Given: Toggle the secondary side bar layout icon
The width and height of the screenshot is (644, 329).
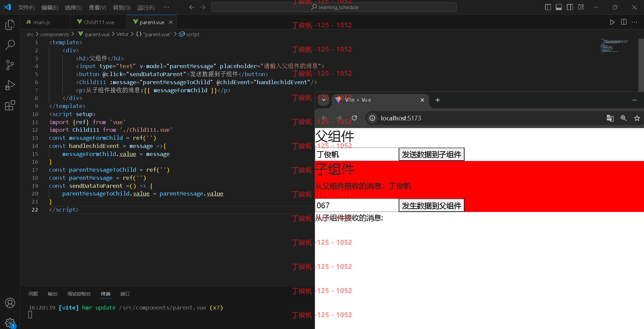Looking at the screenshot, I should (x=570, y=7).
